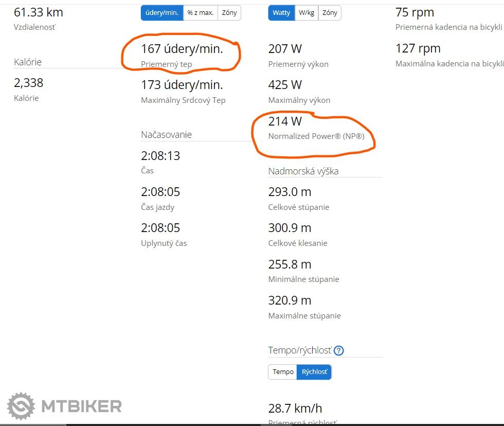Screen dimensions: 504x426
Task: Select Zóny button beside % z max.
Action: point(229,13)
